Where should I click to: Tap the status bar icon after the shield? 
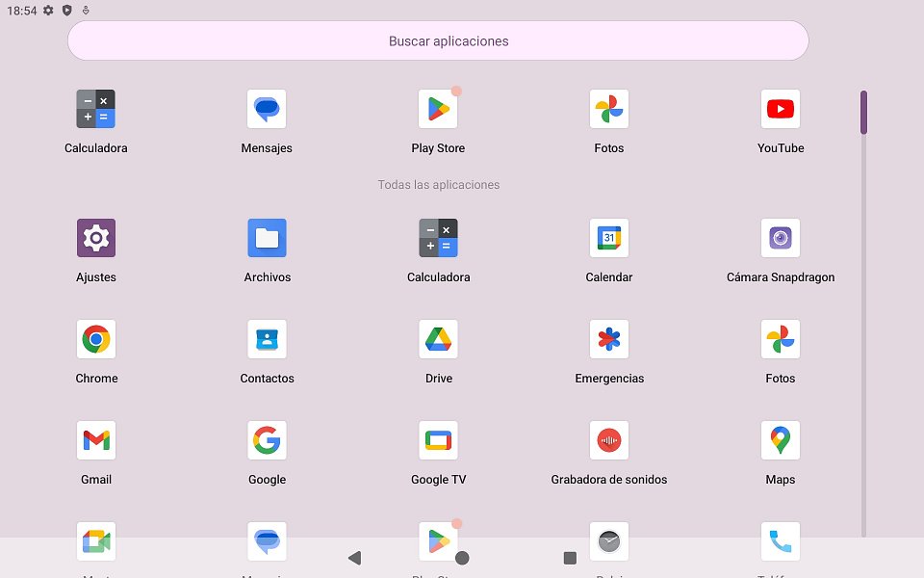pyautogui.click(x=86, y=10)
